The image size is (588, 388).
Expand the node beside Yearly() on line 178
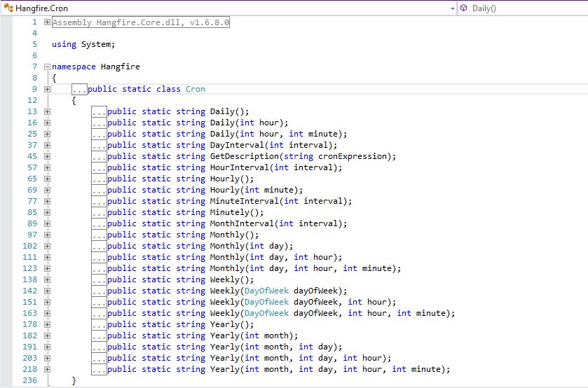pyautogui.click(x=47, y=325)
